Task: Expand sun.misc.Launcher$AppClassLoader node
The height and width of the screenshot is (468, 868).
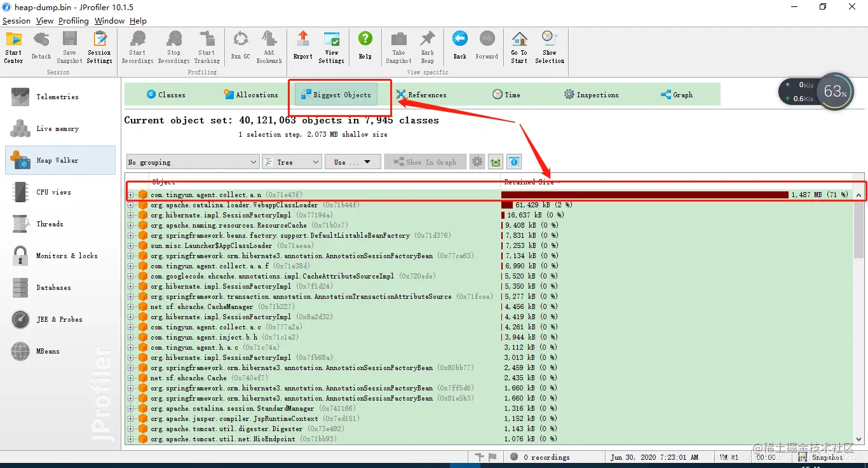Action: coord(131,245)
